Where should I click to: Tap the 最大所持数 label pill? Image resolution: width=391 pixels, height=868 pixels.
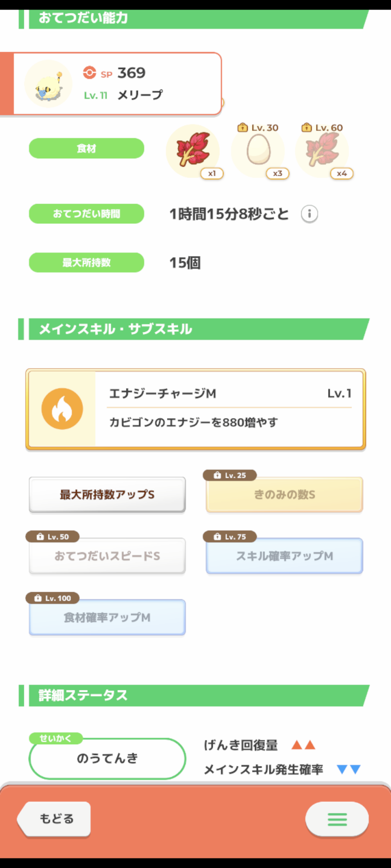[x=86, y=263]
